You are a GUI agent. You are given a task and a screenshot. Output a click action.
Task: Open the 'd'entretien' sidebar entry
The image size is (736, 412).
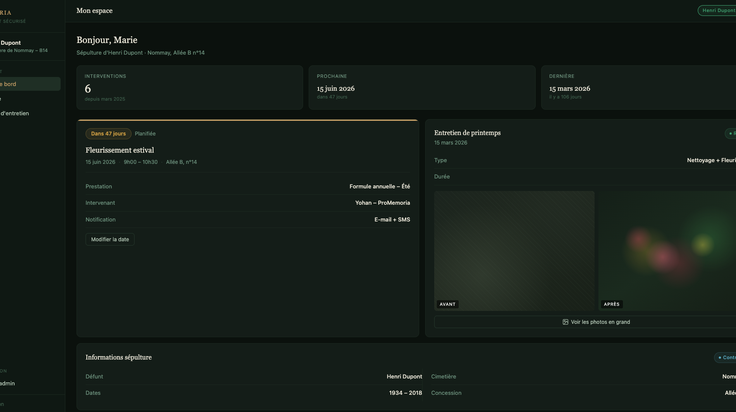15,113
